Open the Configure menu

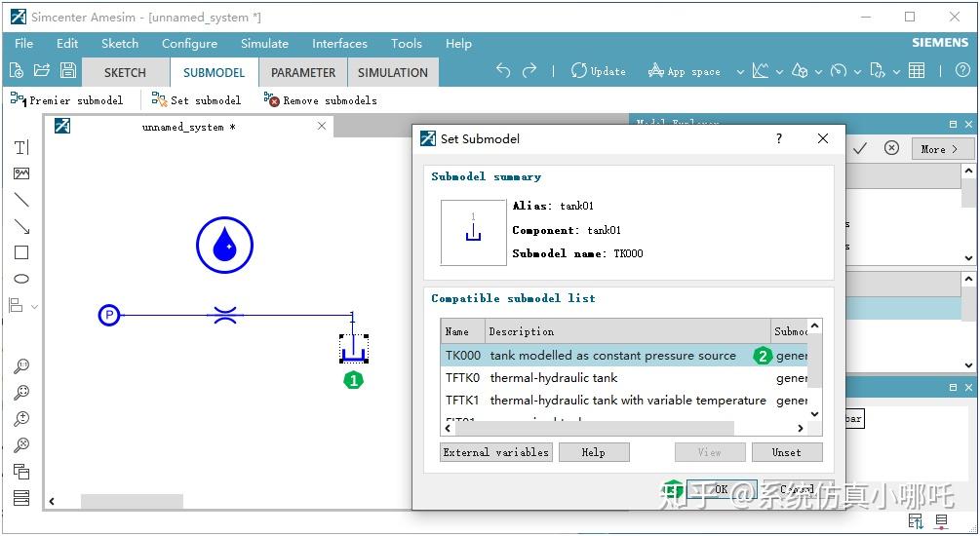click(189, 43)
